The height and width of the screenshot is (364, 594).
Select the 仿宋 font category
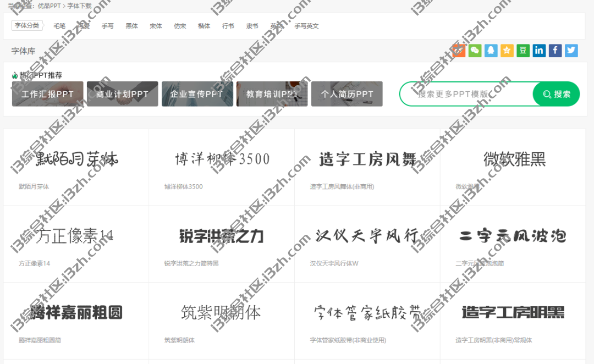coord(180,26)
